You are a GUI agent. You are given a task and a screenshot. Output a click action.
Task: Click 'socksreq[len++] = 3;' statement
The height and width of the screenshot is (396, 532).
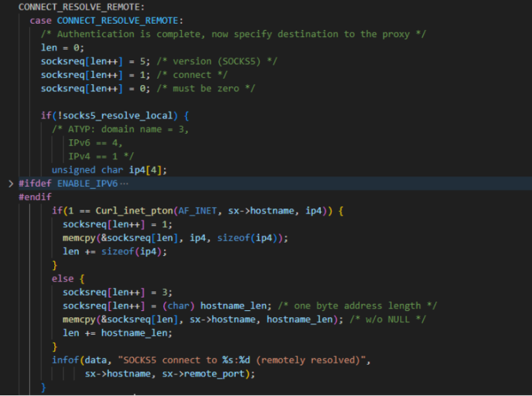point(117,292)
